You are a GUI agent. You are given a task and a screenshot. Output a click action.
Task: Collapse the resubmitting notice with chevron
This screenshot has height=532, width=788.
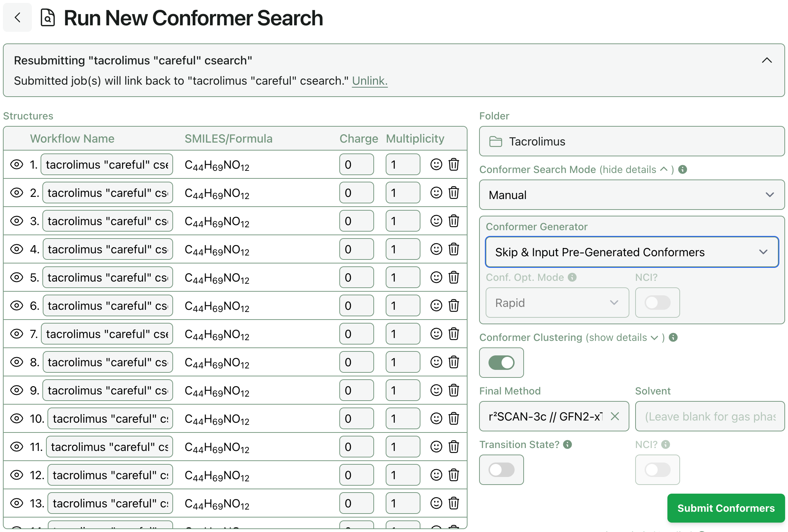(767, 60)
